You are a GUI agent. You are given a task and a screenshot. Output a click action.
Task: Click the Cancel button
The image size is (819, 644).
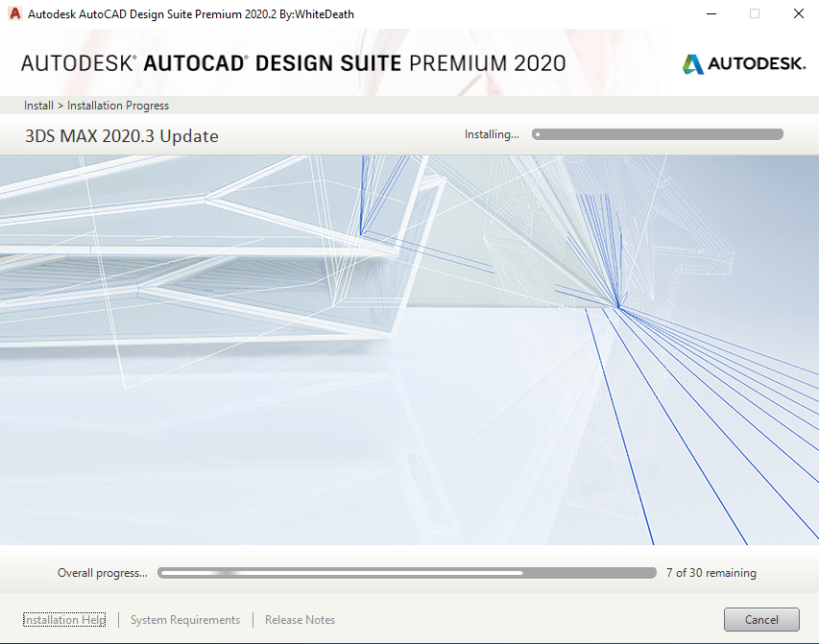click(x=761, y=619)
